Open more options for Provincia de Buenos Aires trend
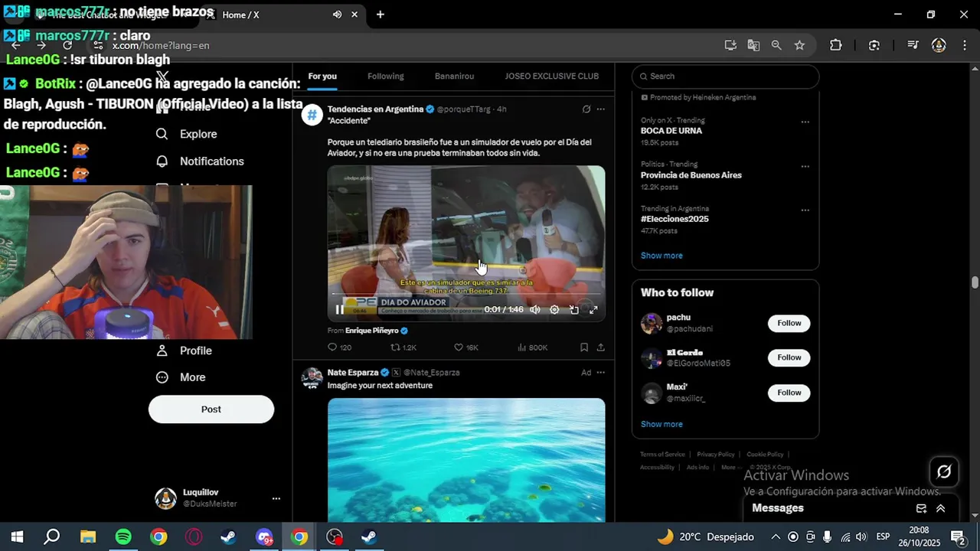980x551 pixels. [805, 166]
